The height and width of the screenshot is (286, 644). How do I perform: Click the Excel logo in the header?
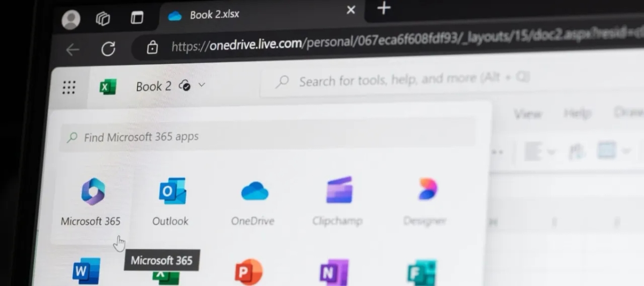point(108,86)
